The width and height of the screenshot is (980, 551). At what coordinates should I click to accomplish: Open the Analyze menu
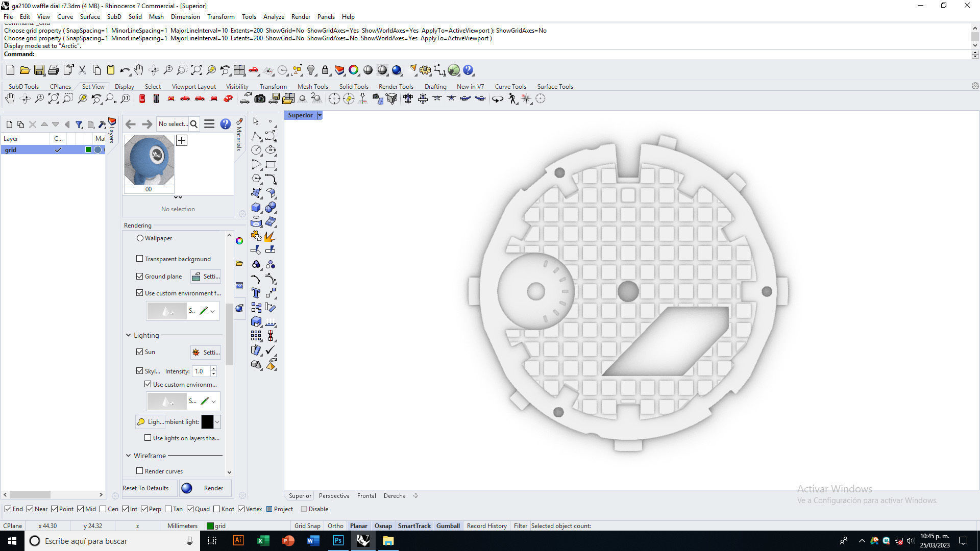click(x=274, y=16)
